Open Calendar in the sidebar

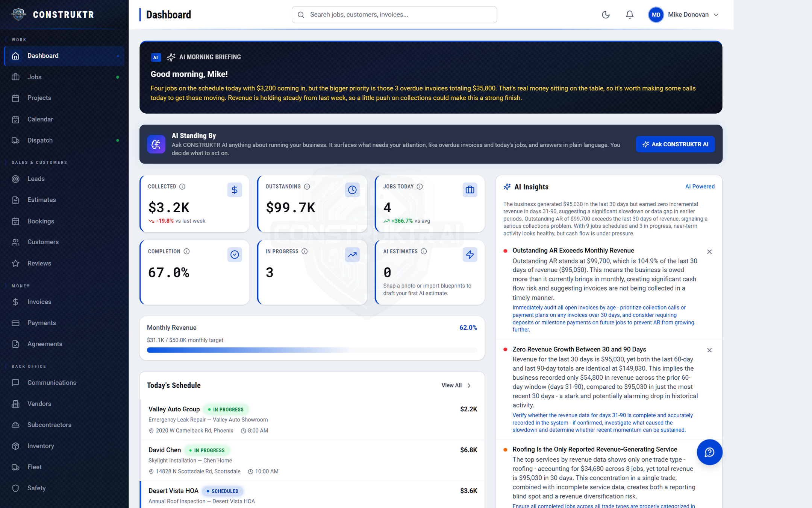coord(64,119)
